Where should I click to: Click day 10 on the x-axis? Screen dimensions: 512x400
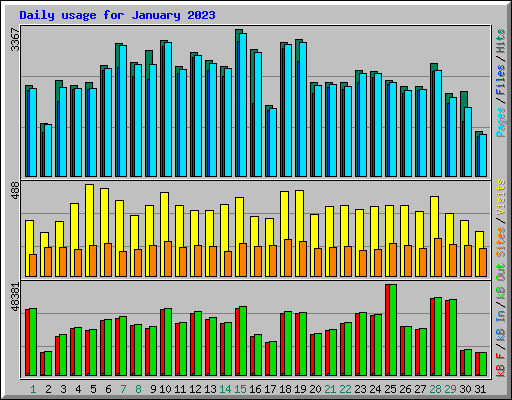tap(165, 389)
